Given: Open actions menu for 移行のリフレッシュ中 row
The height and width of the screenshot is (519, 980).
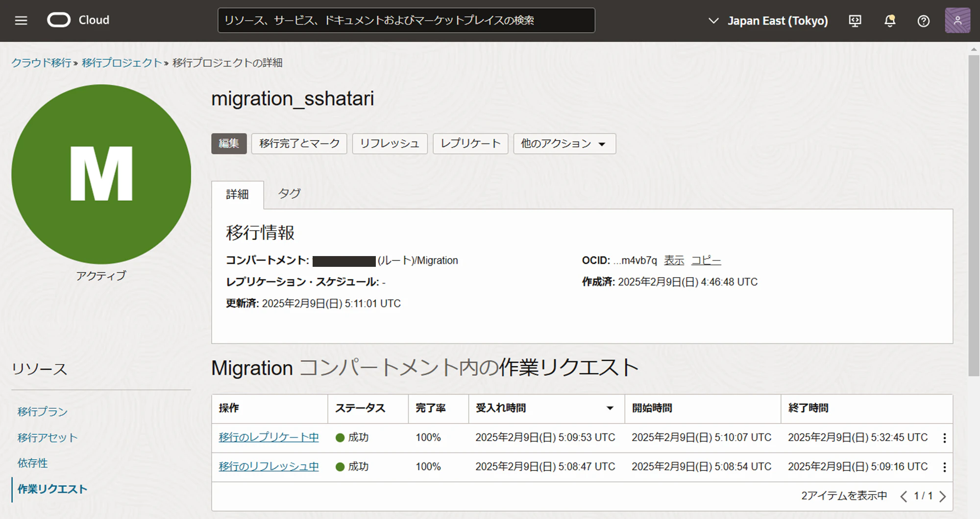Looking at the screenshot, I should (x=945, y=467).
